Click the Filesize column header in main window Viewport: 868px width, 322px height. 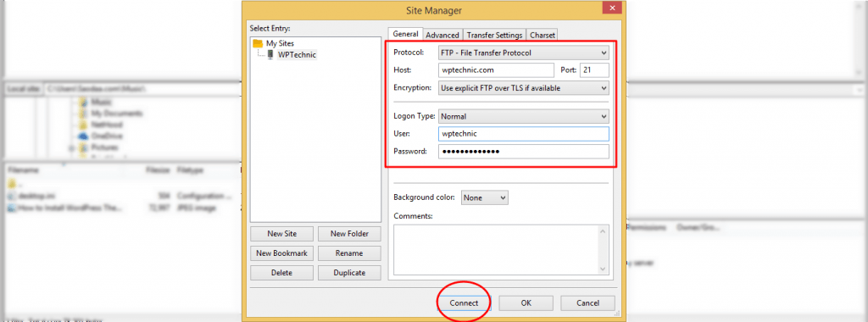[x=158, y=171]
